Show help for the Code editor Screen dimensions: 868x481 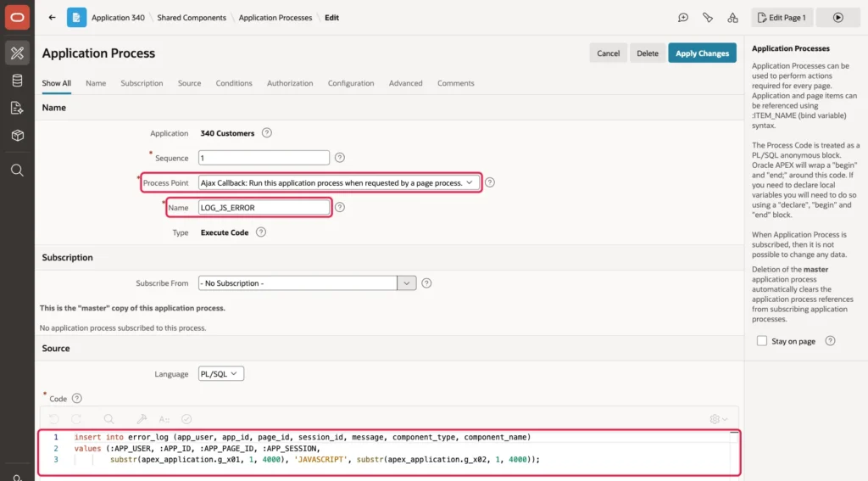[77, 399]
